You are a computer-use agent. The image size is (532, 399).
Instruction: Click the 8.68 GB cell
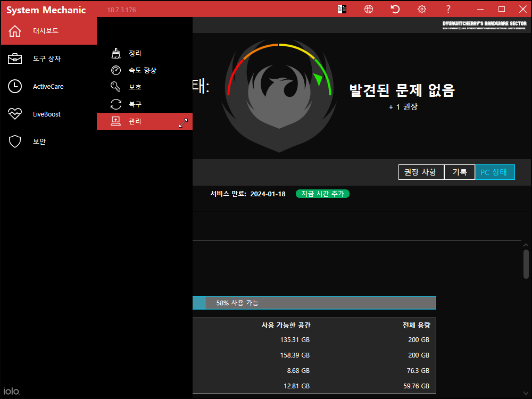298,371
